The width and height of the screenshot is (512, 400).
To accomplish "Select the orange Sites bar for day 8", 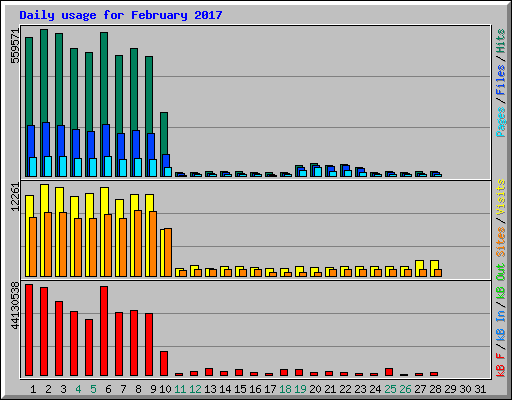I will coord(138,243).
